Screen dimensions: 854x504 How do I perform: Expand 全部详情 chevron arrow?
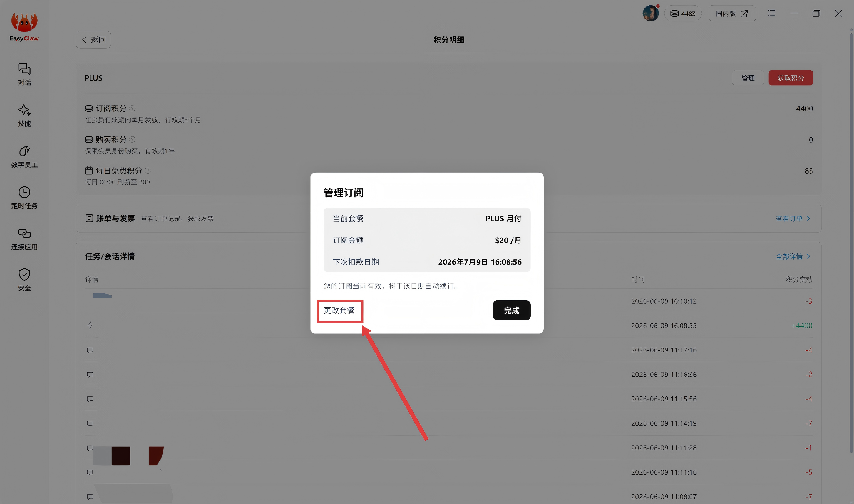coord(808,256)
